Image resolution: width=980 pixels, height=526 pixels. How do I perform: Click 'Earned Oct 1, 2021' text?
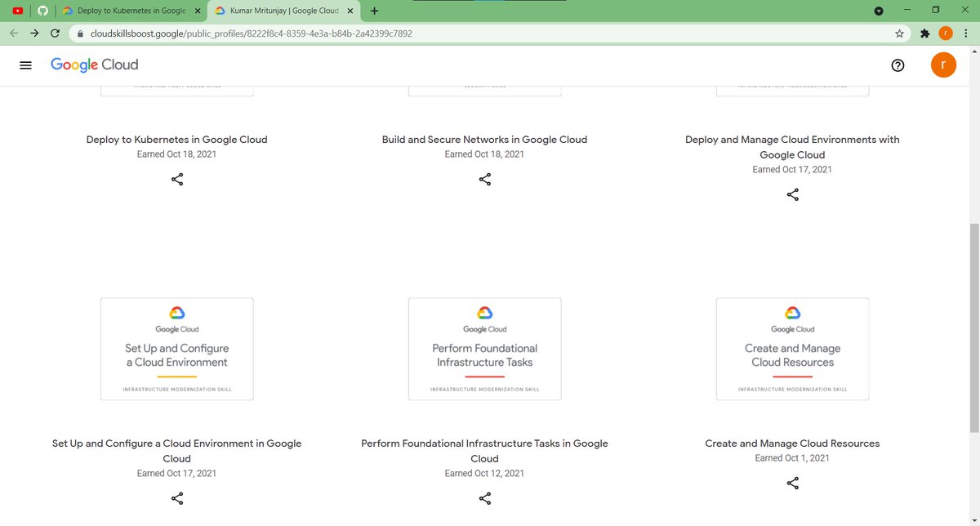792,458
